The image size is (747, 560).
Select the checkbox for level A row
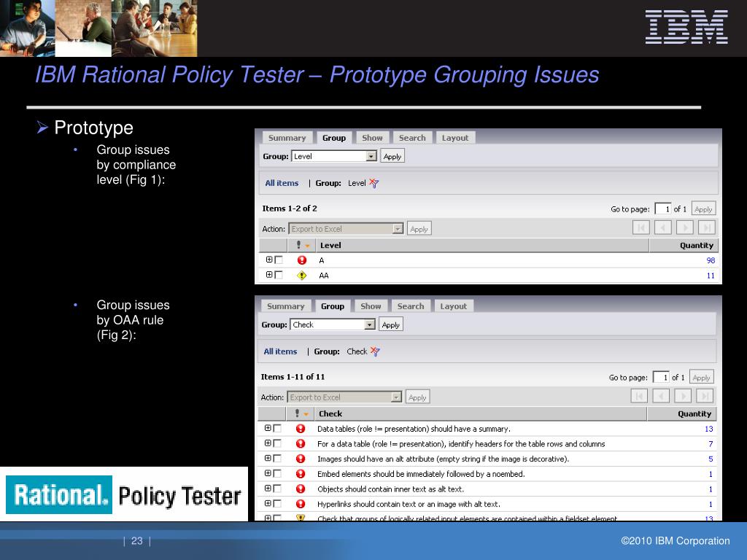[279, 260]
